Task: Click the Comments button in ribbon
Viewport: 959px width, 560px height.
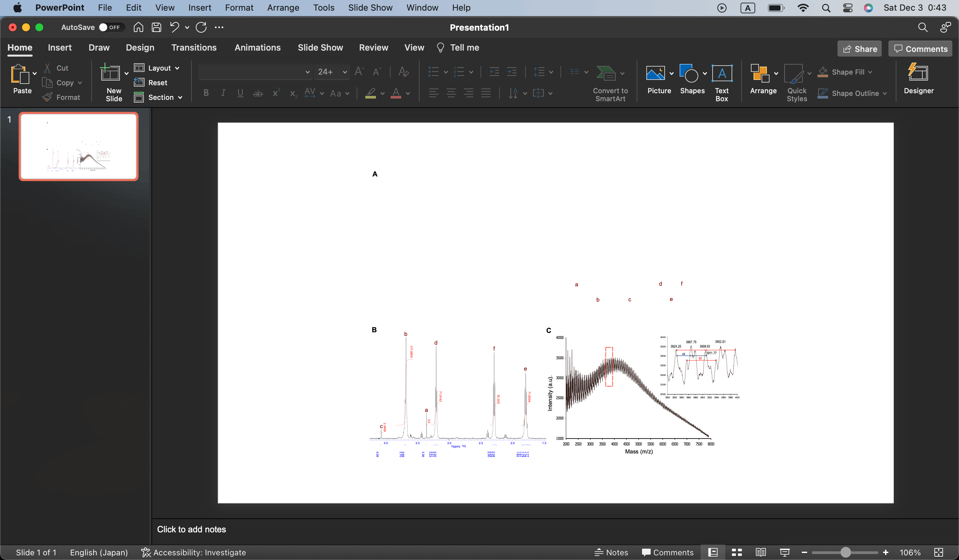Action: 920,49
